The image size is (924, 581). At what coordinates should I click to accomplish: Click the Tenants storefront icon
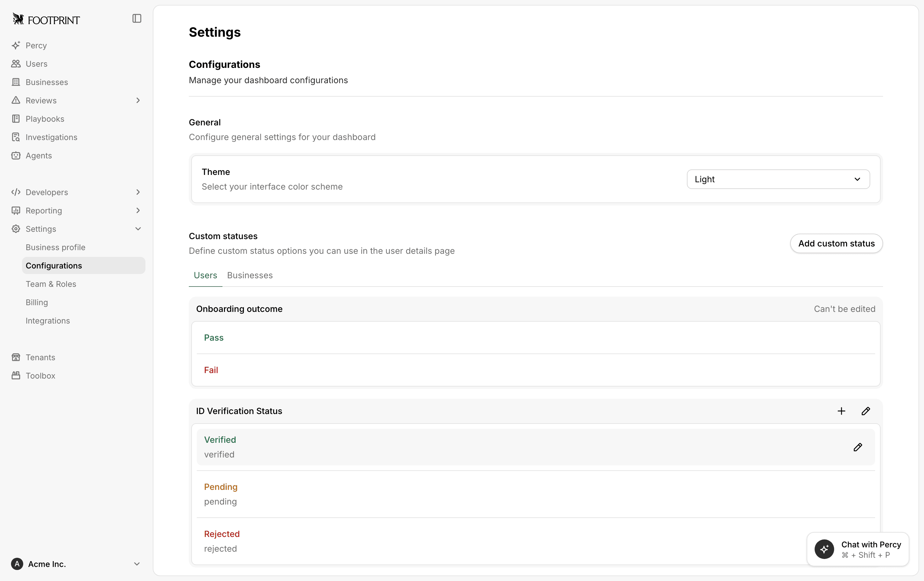click(16, 357)
